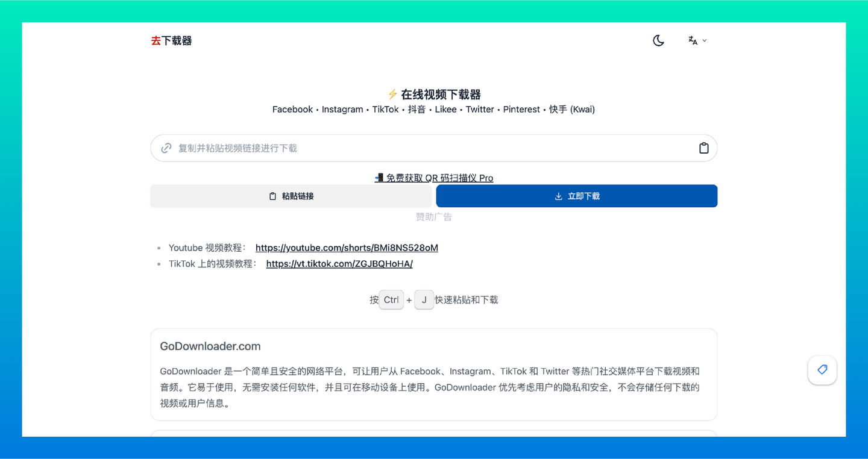
Task: Toggle the site theme between light and dark
Action: coord(658,40)
